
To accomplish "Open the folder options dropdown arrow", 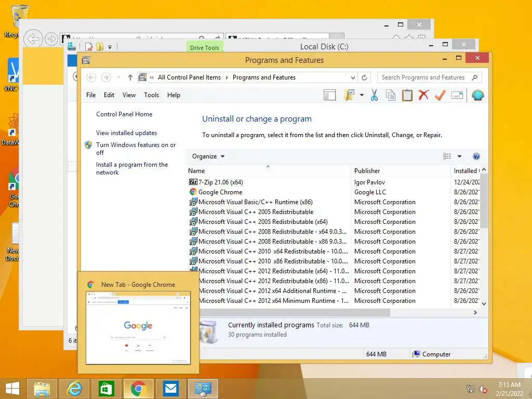I will click(x=362, y=96).
